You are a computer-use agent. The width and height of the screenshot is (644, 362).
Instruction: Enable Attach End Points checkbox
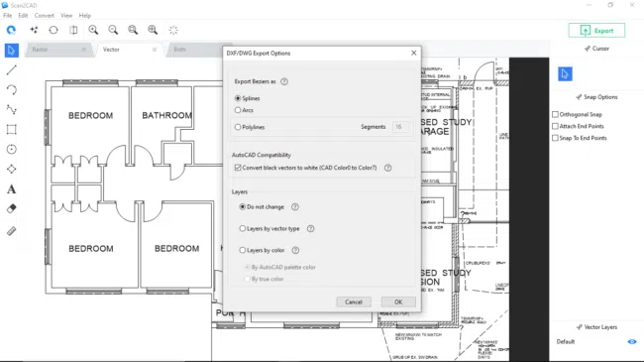pyautogui.click(x=555, y=126)
